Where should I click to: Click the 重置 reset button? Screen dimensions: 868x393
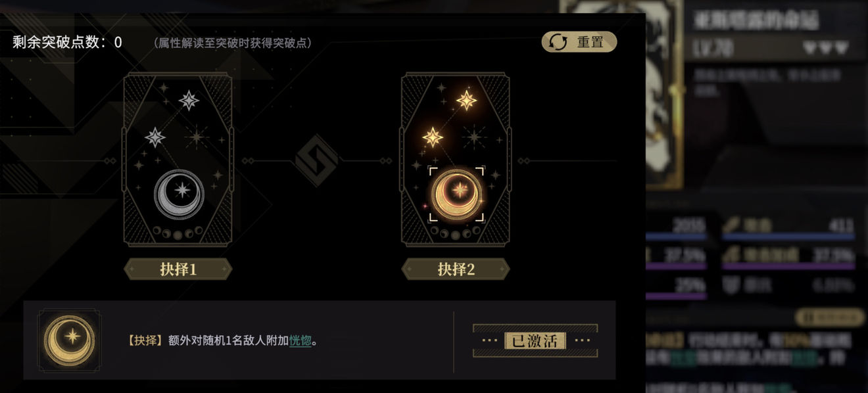579,42
